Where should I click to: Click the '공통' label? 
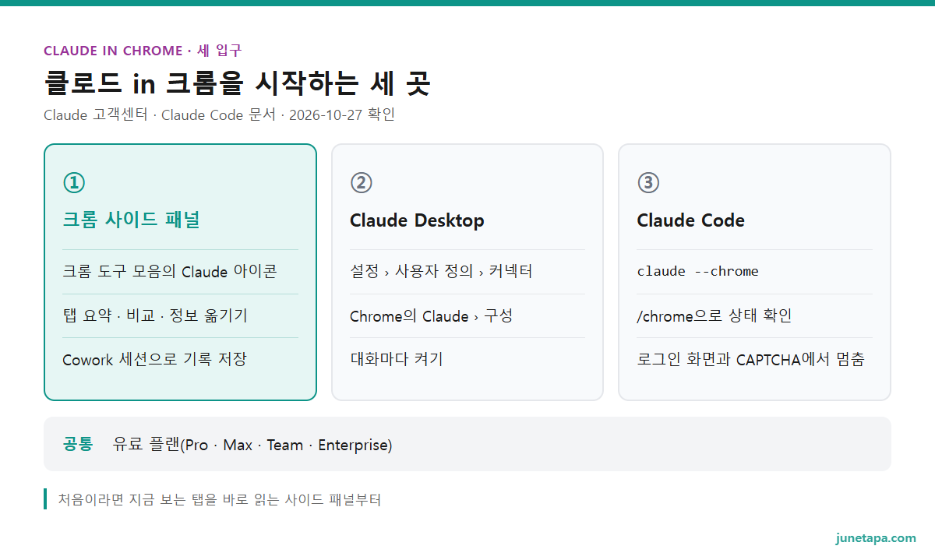(x=78, y=445)
